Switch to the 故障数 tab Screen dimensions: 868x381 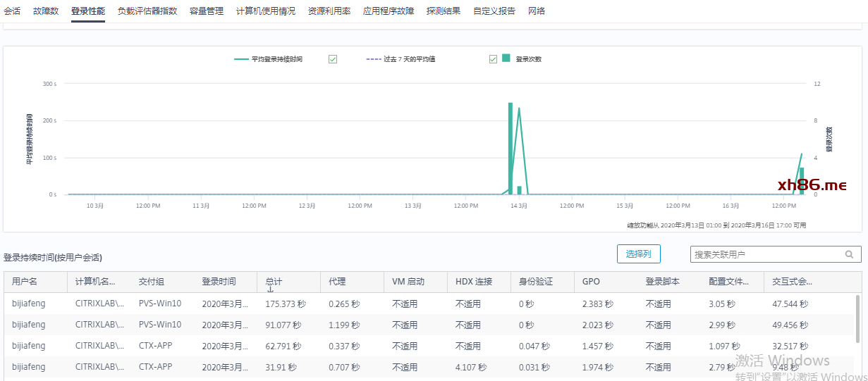pos(46,11)
